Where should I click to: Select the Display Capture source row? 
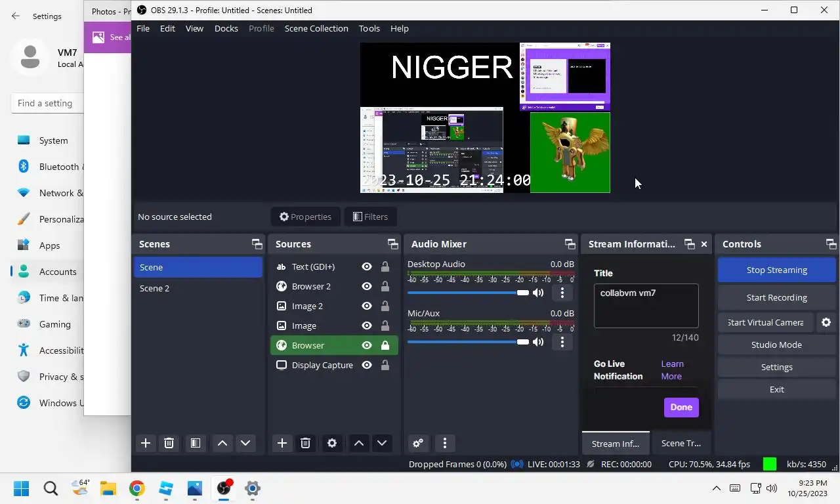(334, 365)
